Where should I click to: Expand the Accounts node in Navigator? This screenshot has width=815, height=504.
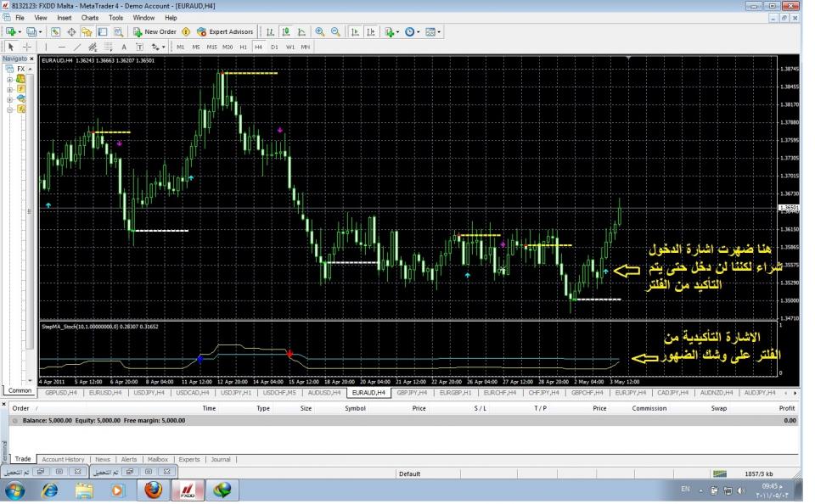click(9, 80)
